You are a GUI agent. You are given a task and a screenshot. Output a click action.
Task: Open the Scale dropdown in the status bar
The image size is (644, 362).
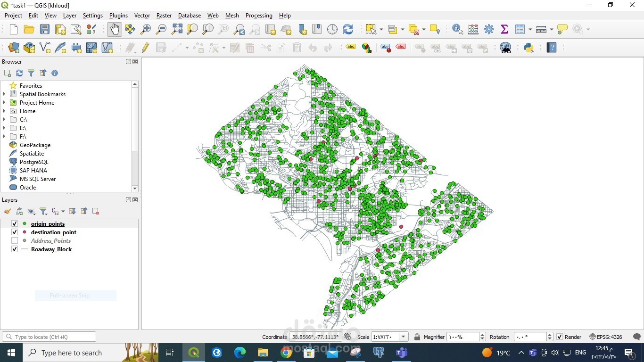[x=403, y=337]
